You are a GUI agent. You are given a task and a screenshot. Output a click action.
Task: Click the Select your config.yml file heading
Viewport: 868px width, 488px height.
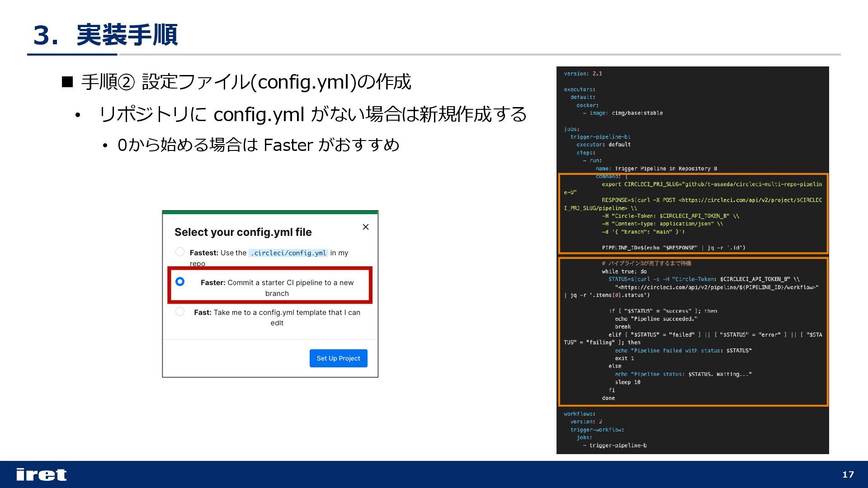tap(243, 232)
